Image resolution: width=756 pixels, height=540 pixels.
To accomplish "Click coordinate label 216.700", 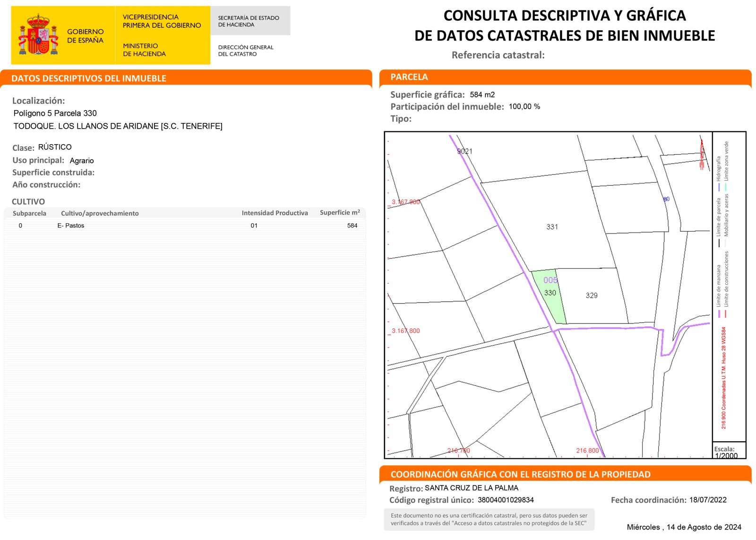I will [x=459, y=451].
